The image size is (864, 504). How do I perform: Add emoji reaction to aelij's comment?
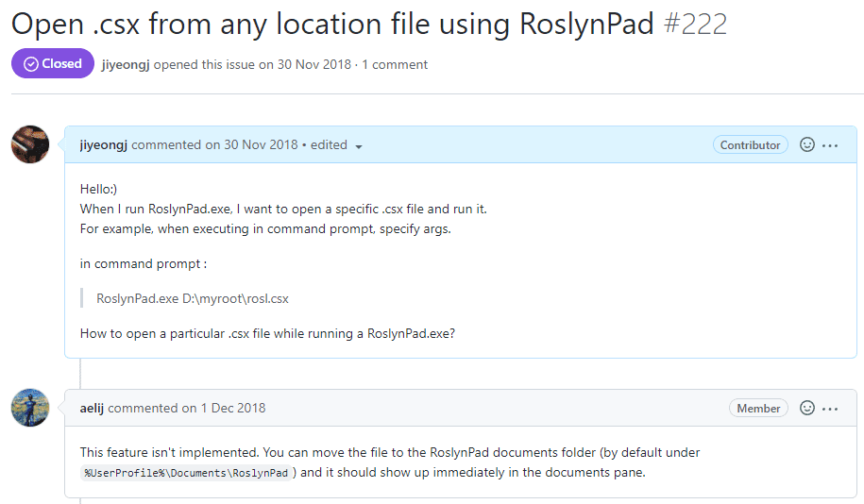[x=806, y=408]
